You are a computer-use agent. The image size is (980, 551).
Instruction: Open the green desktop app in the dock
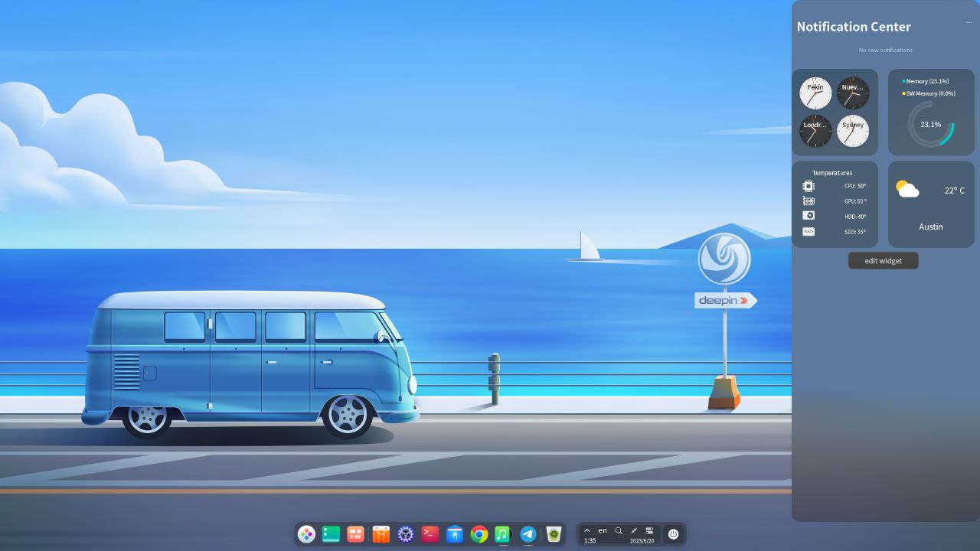point(331,534)
